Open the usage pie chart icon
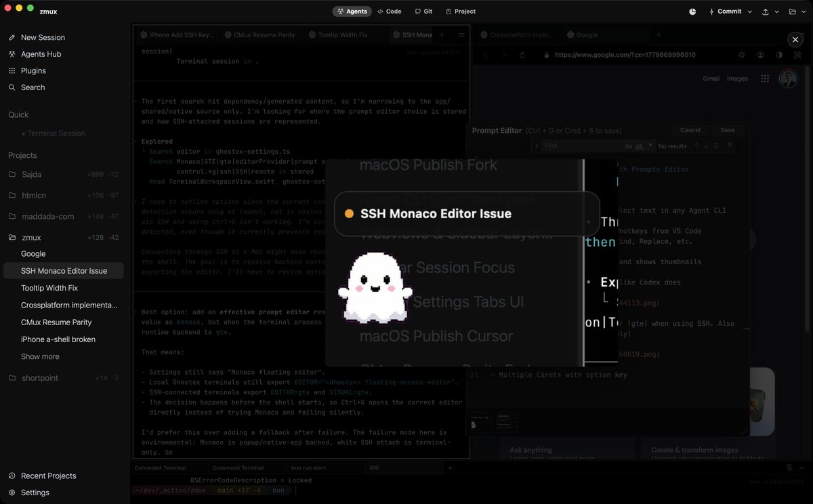Image resolution: width=813 pixels, height=504 pixels. coord(692,12)
